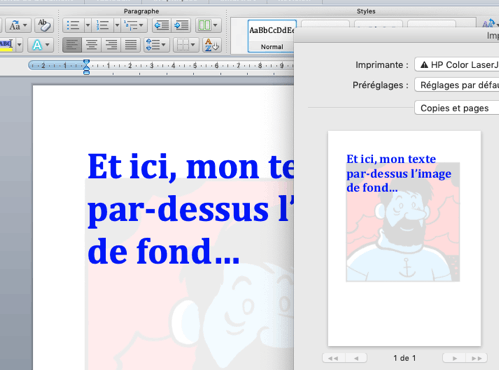Go to first page in print preview
499x370 pixels.
[333, 358]
